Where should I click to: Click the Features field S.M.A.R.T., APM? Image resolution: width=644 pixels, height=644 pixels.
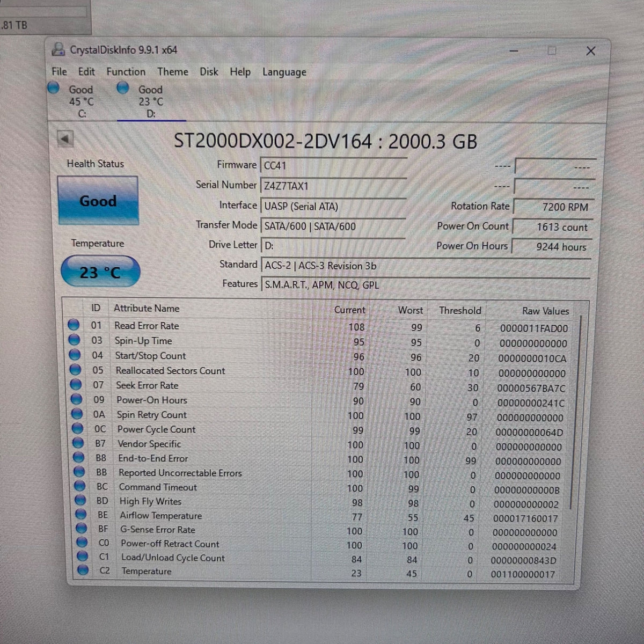(426, 285)
